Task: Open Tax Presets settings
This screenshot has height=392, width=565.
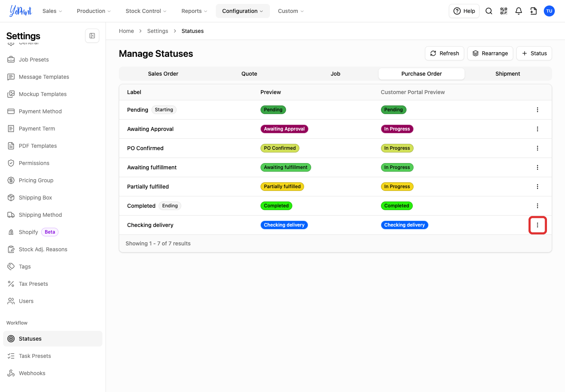Action: (53, 284)
